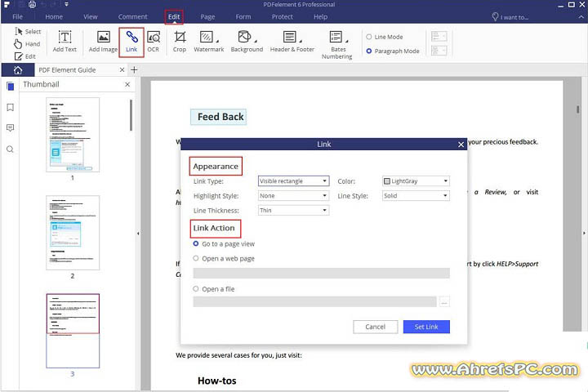This screenshot has height=392, width=588.
Task: Open Bookmarks sidebar icon
Action: [x=10, y=108]
